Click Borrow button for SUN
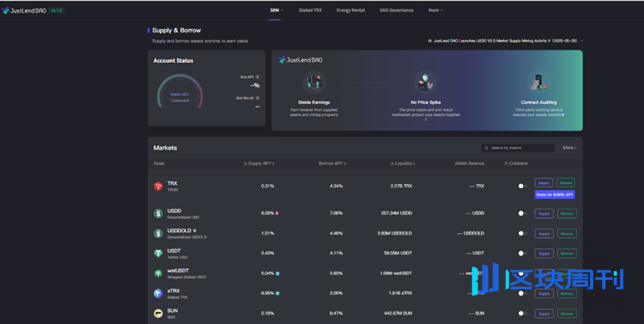The height and width of the screenshot is (324, 644). (566, 314)
